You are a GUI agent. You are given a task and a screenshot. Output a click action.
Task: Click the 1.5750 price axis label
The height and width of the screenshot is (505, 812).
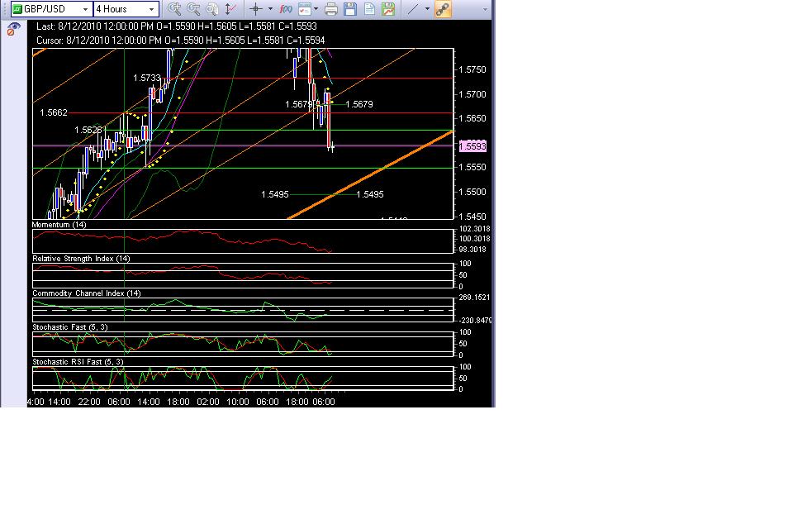pos(472,70)
